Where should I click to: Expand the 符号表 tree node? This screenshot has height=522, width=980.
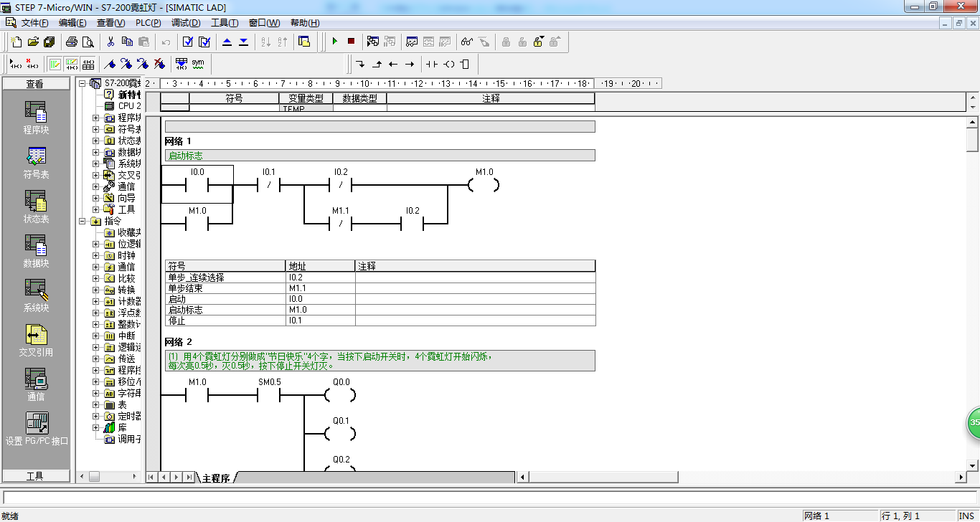[96, 129]
